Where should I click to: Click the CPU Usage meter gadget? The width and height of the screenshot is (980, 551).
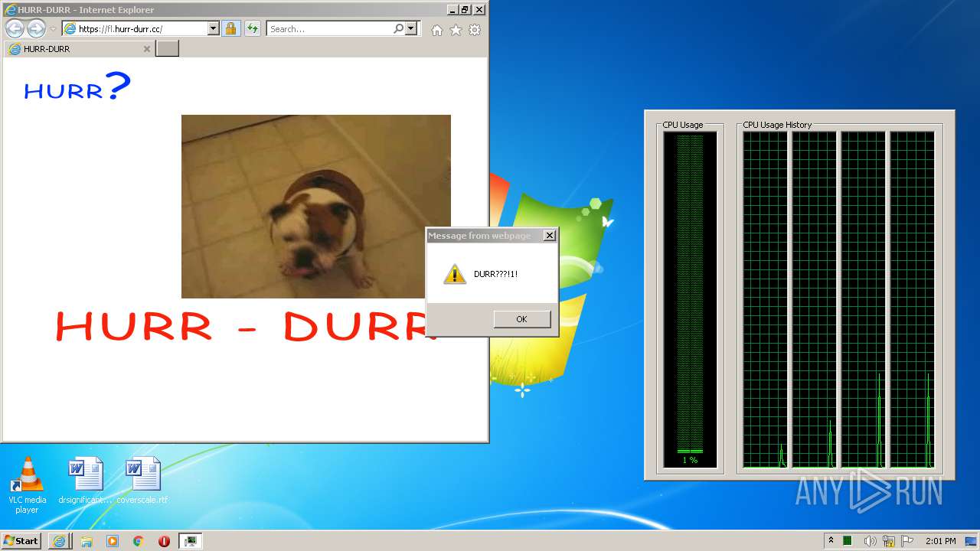[690, 299]
